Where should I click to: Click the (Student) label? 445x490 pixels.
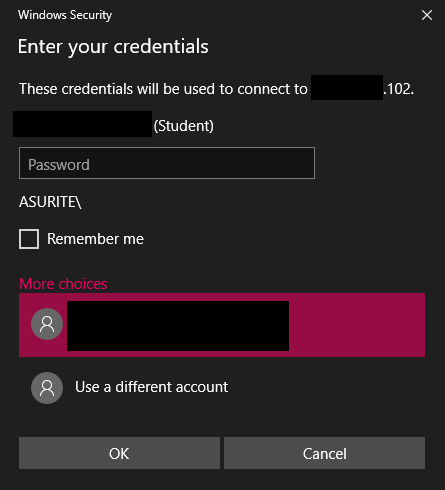click(184, 126)
